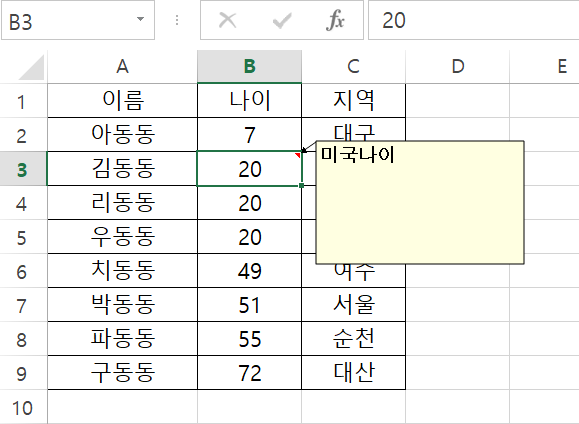Click the Name Box showing B3
The height and width of the screenshot is (424, 579).
point(78,20)
